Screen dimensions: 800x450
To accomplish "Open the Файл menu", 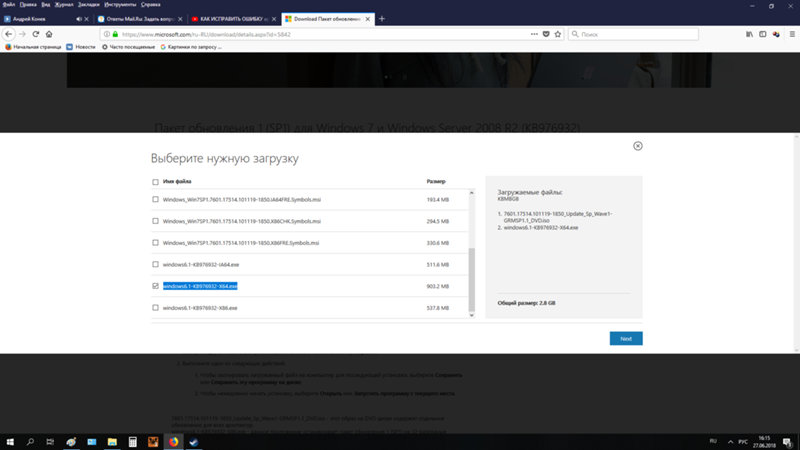I will (9, 5).
